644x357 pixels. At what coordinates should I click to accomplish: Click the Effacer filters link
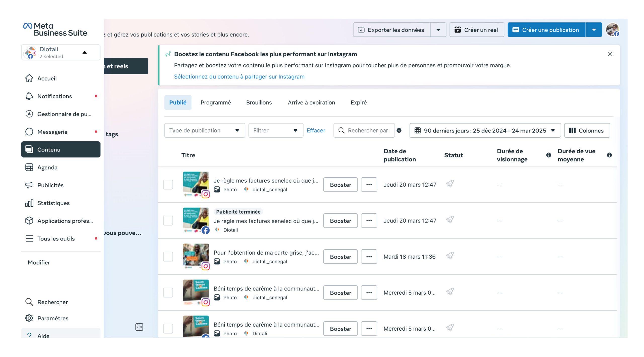coord(316,130)
